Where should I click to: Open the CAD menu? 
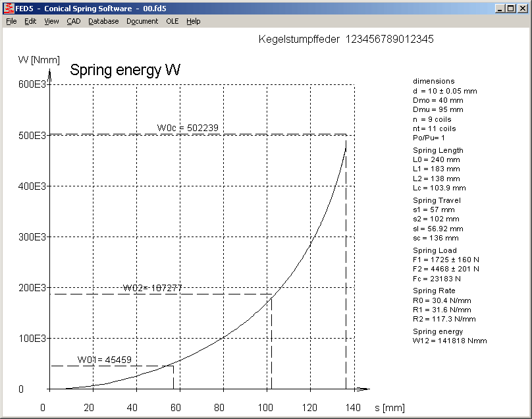73,21
